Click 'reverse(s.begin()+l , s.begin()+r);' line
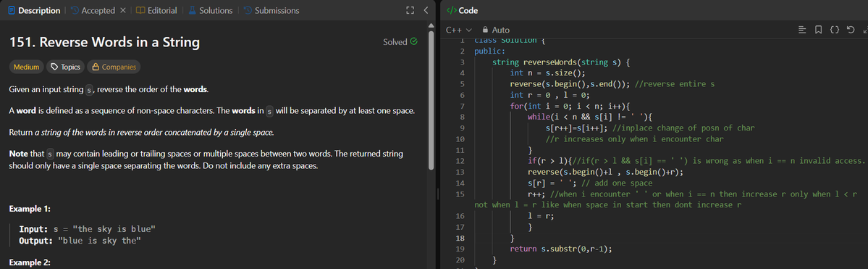868x269 pixels. (606, 172)
